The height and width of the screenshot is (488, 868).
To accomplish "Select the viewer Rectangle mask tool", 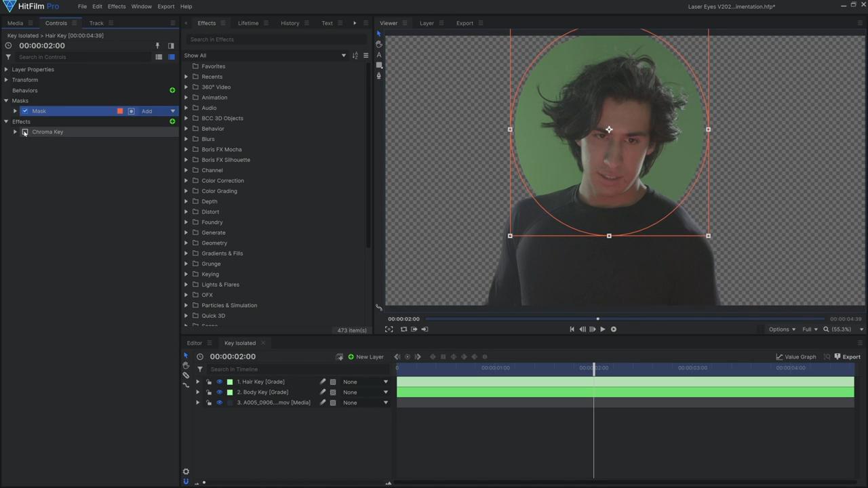I will [x=379, y=65].
